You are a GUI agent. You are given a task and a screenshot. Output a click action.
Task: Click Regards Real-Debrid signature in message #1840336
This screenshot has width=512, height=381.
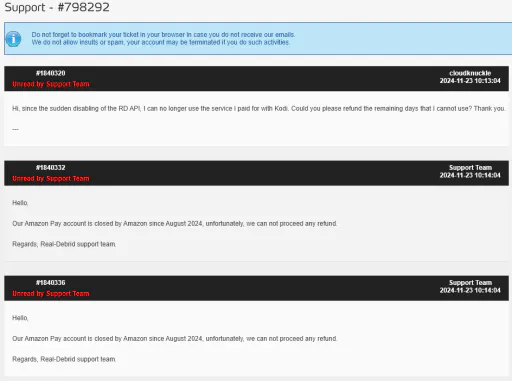tap(64, 359)
